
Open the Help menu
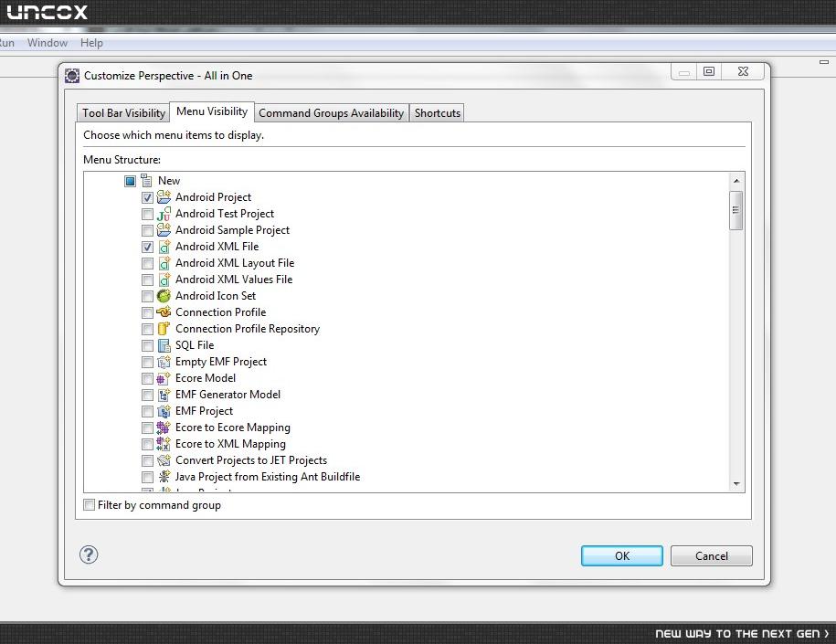coord(91,43)
